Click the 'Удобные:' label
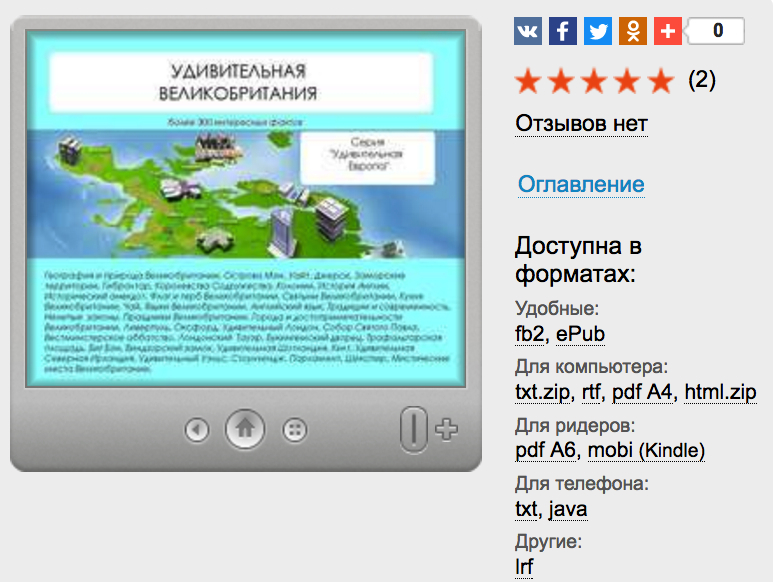This screenshot has height=582, width=775. tap(557, 308)
